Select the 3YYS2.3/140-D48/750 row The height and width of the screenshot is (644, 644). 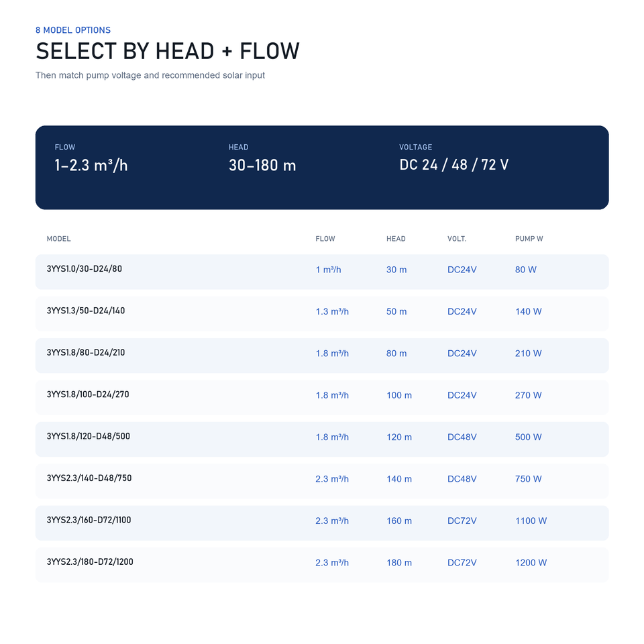click(x=321, y=481)
